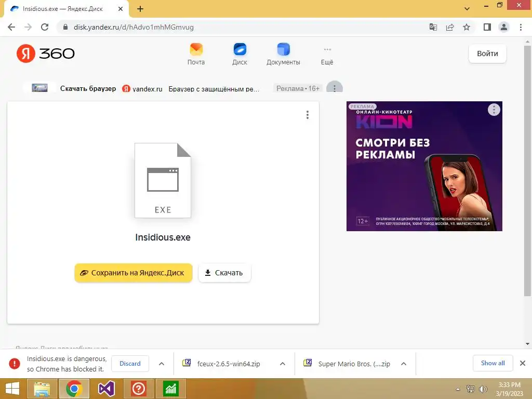Switch to Chrome in the taskbar
The image size is (532, 399).
click(x=74, y=389)
